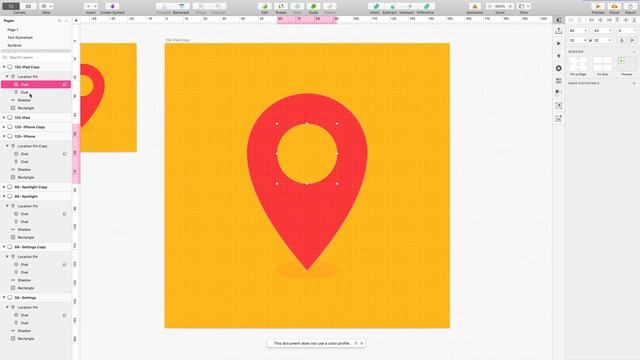Collapse the Resizing section
This screenshot has width=640, height=360.
click(x=634, y=52)
